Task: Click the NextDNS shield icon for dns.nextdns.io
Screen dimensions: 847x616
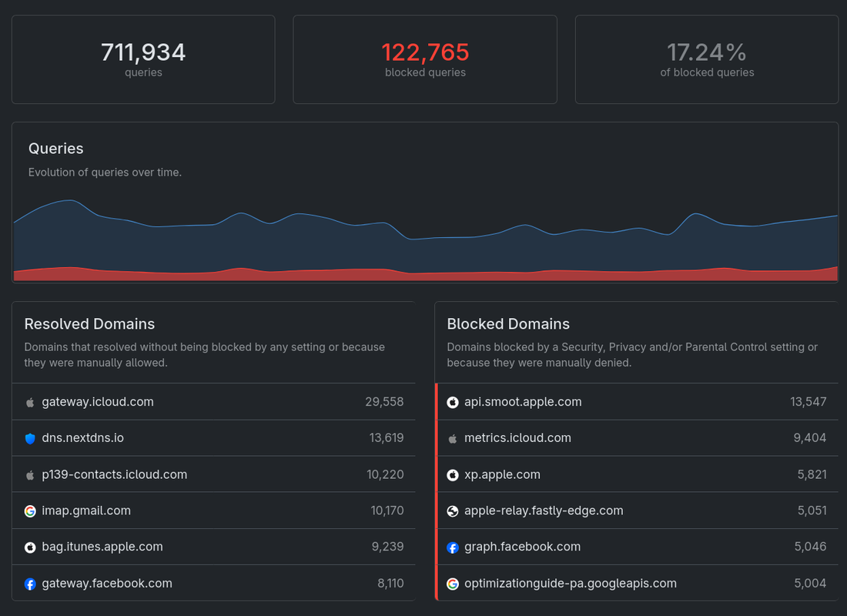Action: point(30,438)
